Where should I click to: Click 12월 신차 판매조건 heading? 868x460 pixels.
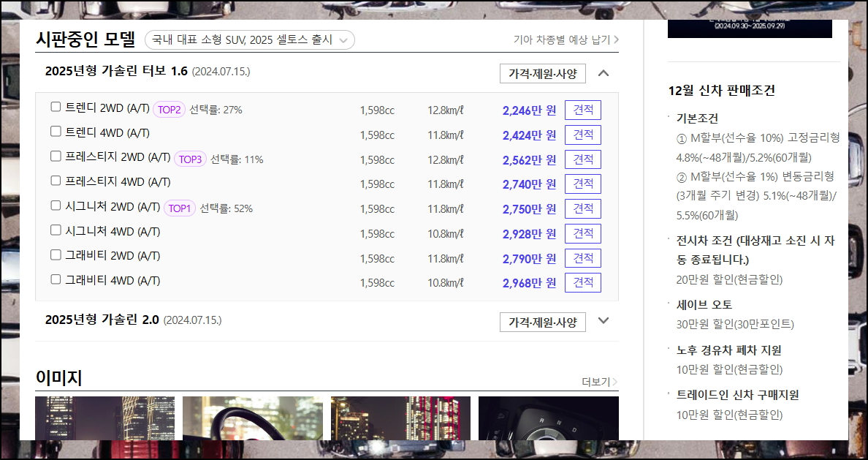coord(721,91)
